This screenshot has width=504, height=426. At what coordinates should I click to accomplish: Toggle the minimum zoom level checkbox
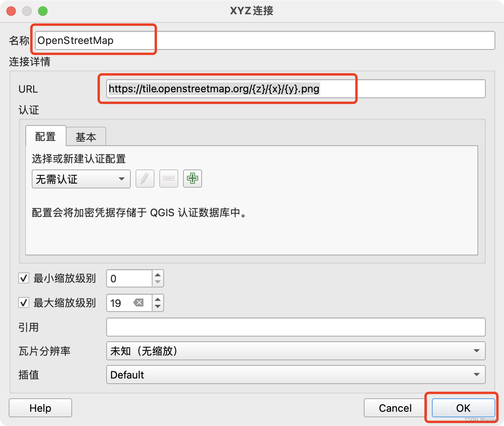pyautogui.click(x=24, y=278)
